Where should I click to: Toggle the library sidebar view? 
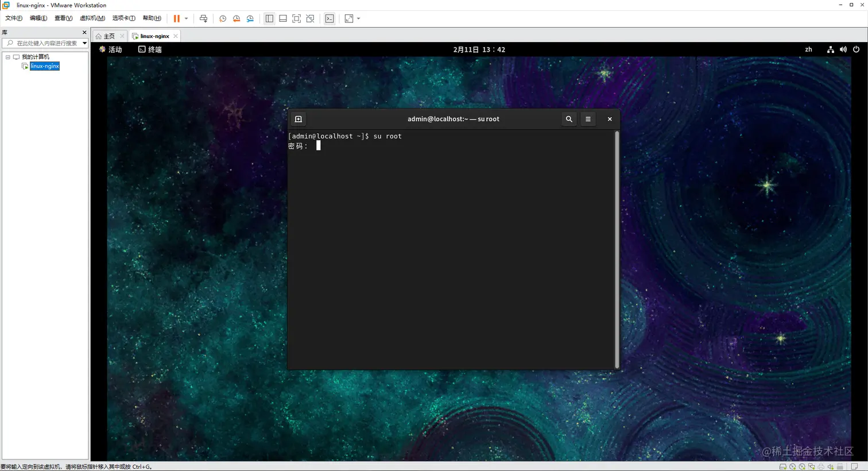coord(269,18)
